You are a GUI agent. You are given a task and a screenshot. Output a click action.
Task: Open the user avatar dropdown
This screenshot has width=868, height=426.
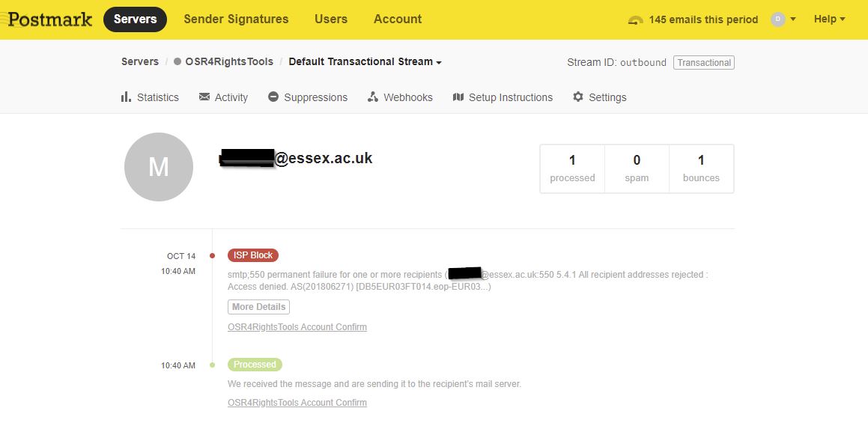[783, 19]
